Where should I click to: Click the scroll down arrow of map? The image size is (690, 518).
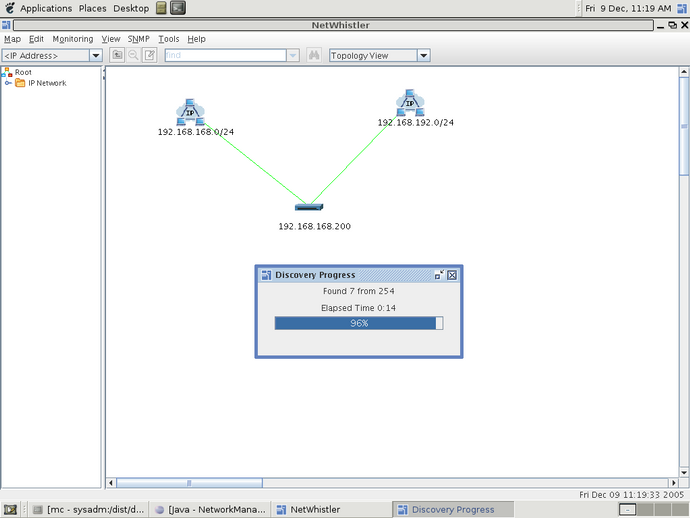pyautogui.click(x=684, y=473)
